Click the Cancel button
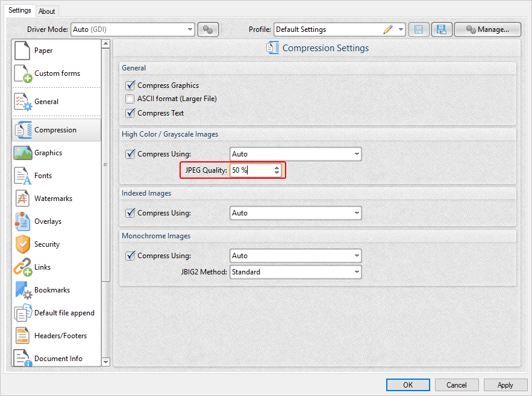 point(457,385)
